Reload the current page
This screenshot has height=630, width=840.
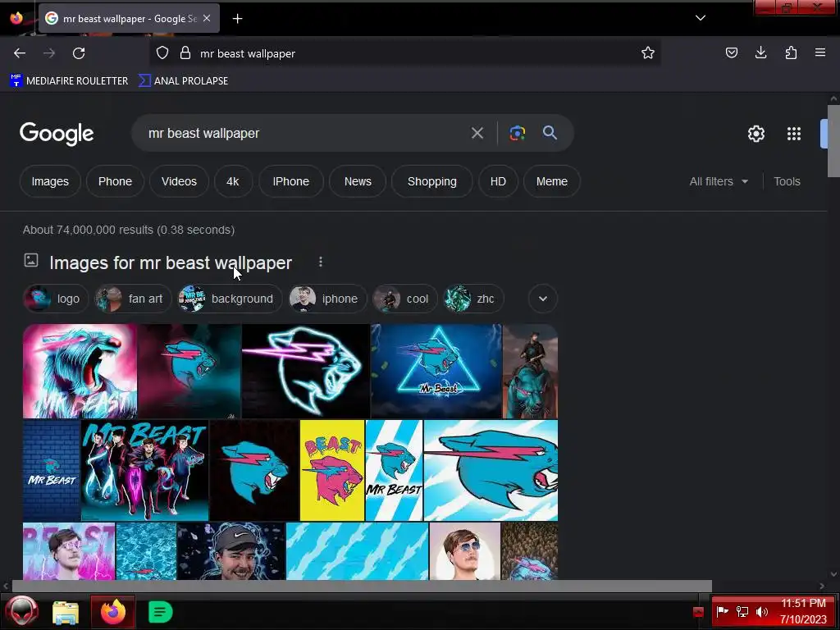pos(79,53)
